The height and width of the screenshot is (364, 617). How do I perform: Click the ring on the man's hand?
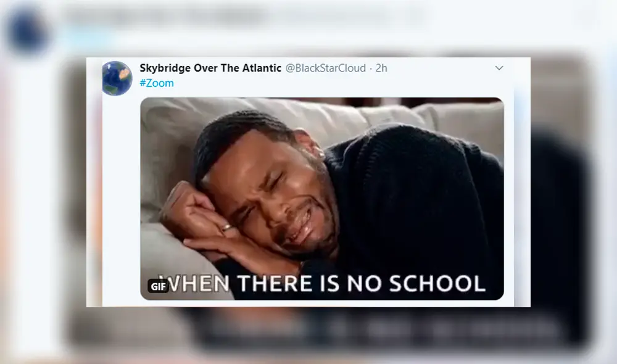[226, 228]
